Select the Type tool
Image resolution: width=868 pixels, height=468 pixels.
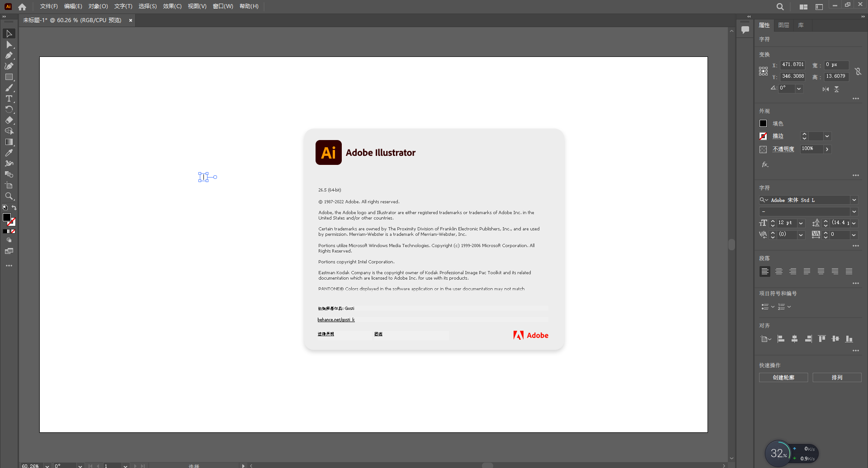pos(9,99)
